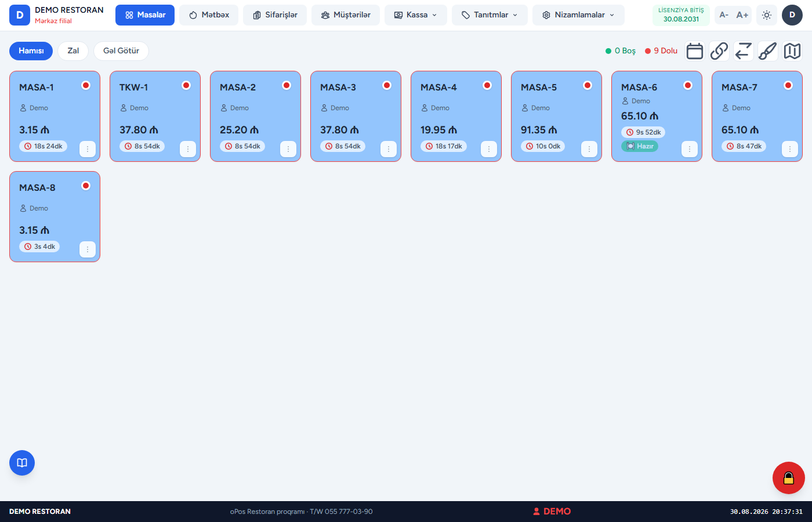Expand the Kassa dropdown menu
The width and height of the screenshot is (812, 522).
(416, 15)
